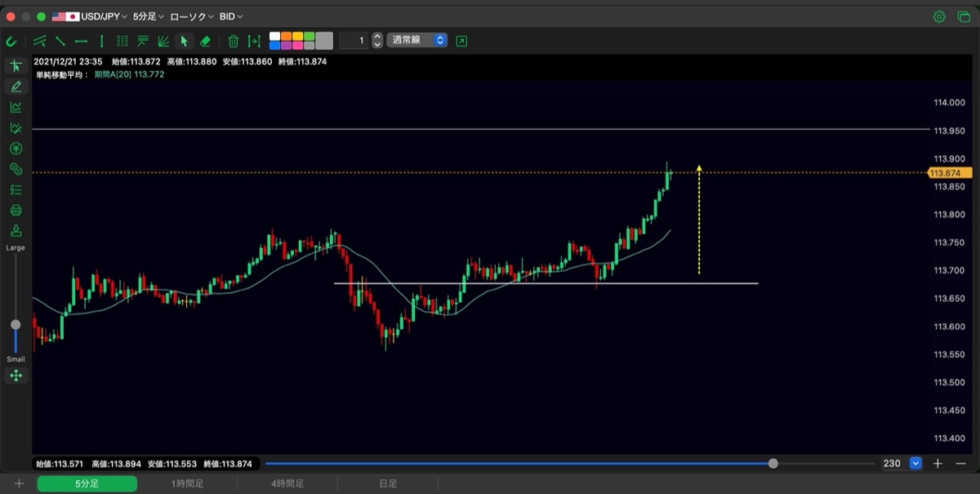Click the overlapping coins sidebar icon
Image resolution: width=980 pixels, height=494 pixels.
[x=16, y=169]
